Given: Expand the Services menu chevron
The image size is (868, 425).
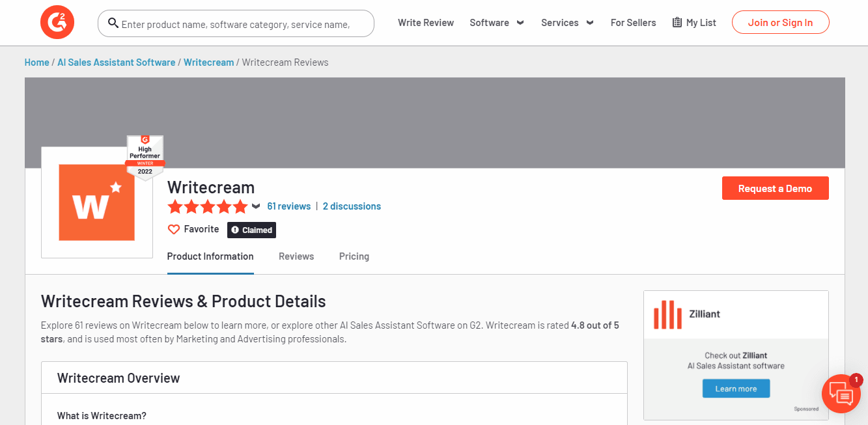Looking at the screenshot, I should click(x=590, y=23).
